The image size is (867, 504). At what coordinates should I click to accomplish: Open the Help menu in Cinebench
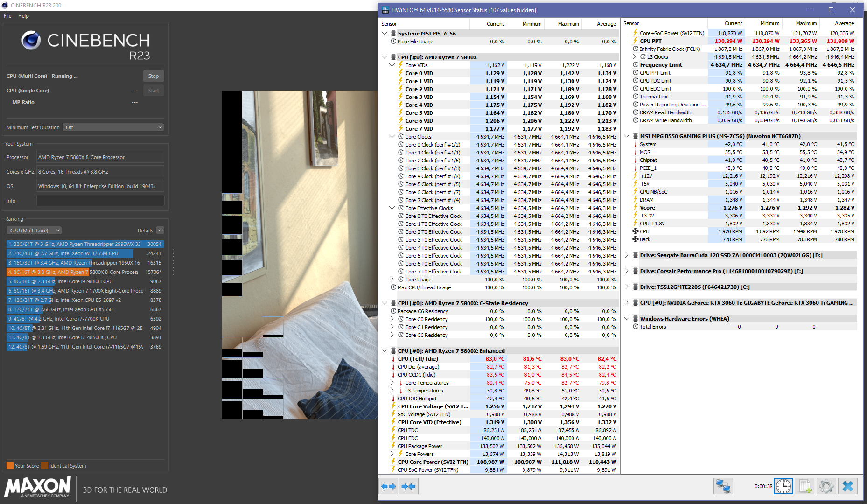pos(23,16)
